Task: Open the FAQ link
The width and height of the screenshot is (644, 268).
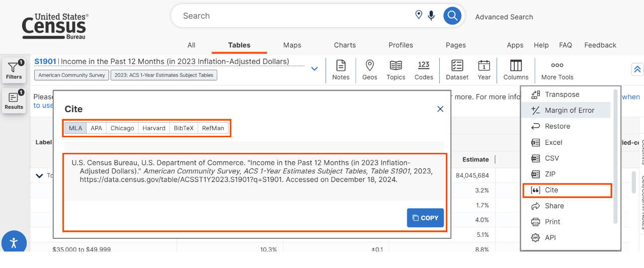Action: (x=566, y=45)
